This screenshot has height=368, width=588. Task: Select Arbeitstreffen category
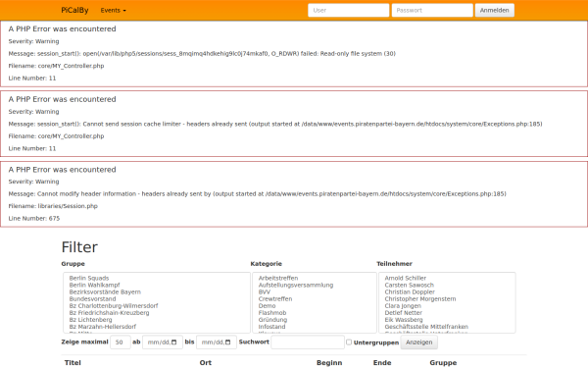tap(278, 279)
